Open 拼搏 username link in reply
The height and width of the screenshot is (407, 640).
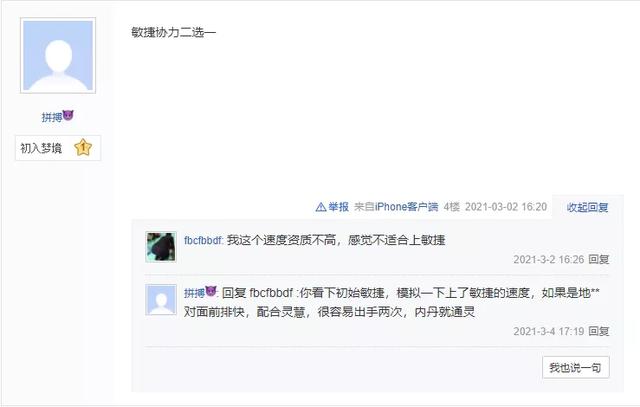pos(194,293)
